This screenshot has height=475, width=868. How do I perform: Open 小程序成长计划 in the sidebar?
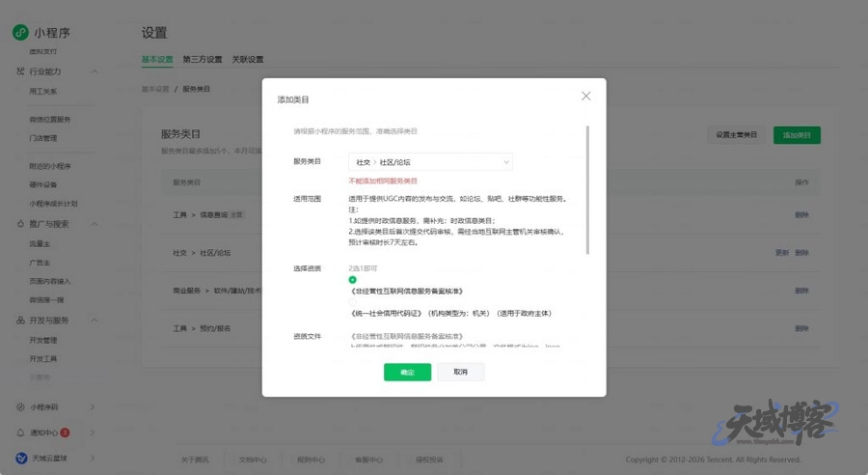[x=53, y=204]
